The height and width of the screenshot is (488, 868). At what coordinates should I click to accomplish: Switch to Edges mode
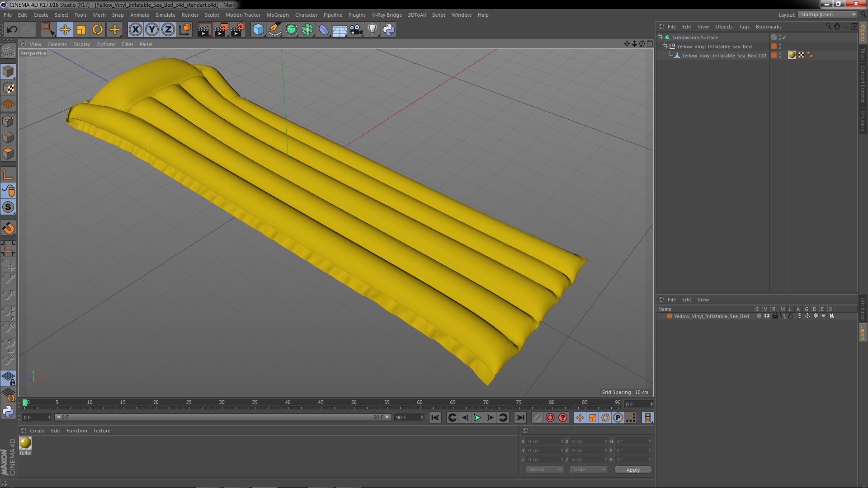[x=8, y=137]
